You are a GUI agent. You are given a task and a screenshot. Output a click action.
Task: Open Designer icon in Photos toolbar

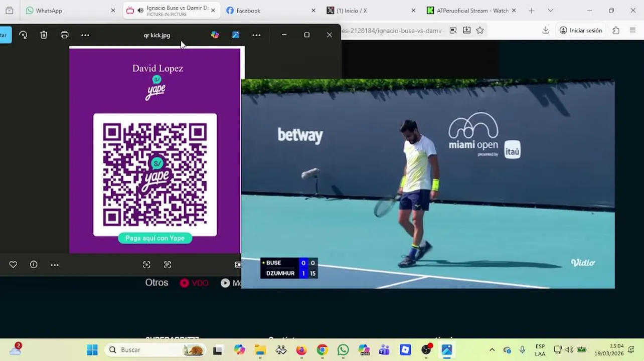(x=215, y=35)
